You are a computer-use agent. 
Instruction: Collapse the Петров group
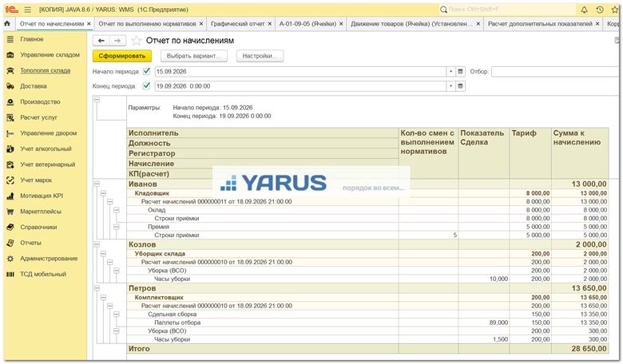pyautogui.click(x=97, y=288)
